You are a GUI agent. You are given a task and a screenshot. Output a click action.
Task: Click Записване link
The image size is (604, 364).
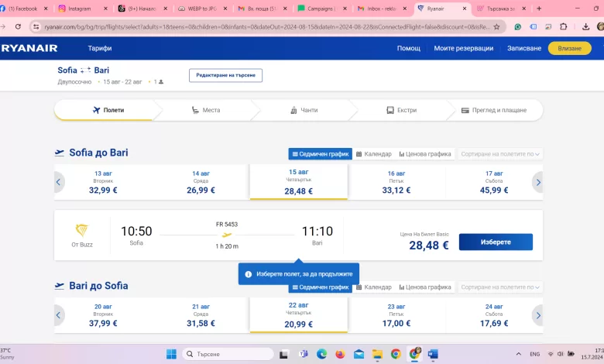click(524, 48)
